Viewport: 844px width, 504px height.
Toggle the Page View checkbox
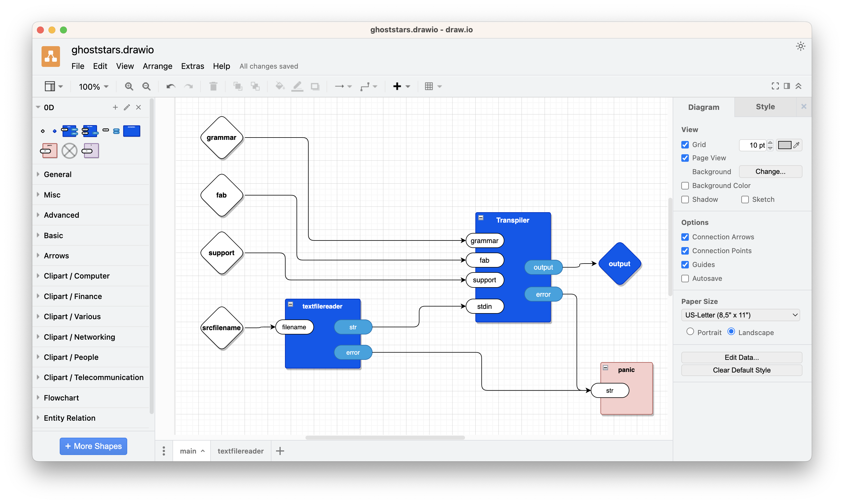pos(685,158)
